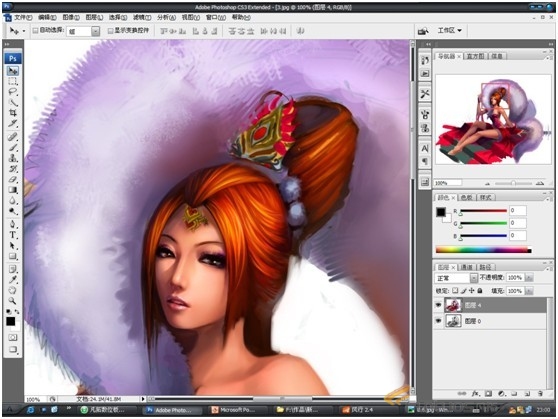Create new adjustment layer icon
558x419 pixels.
point(501,393)
